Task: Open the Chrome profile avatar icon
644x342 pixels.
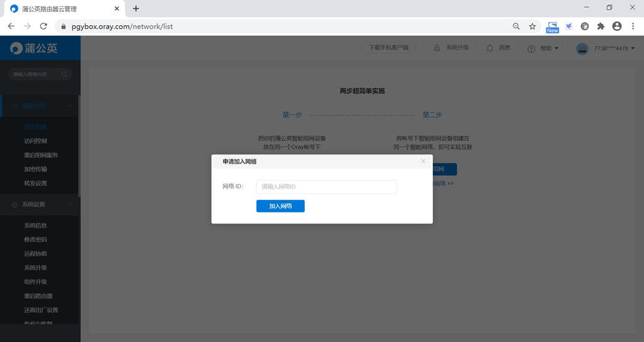Action: pos(617,26)
